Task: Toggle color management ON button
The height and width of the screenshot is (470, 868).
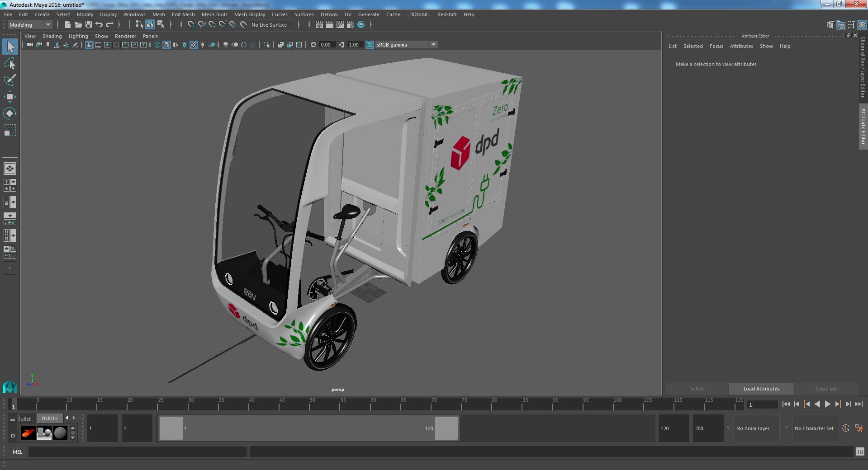Action: tap(370, 45)
